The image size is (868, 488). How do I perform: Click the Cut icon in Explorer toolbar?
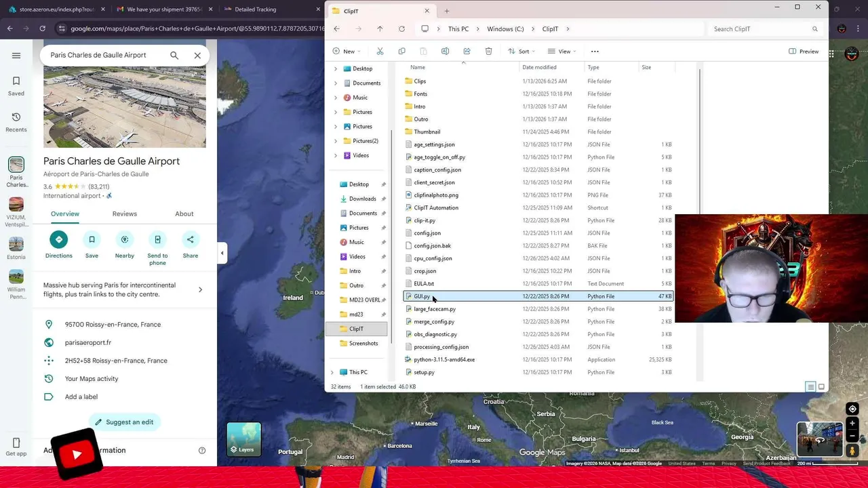pyautogui.click(x=380, y=52)
